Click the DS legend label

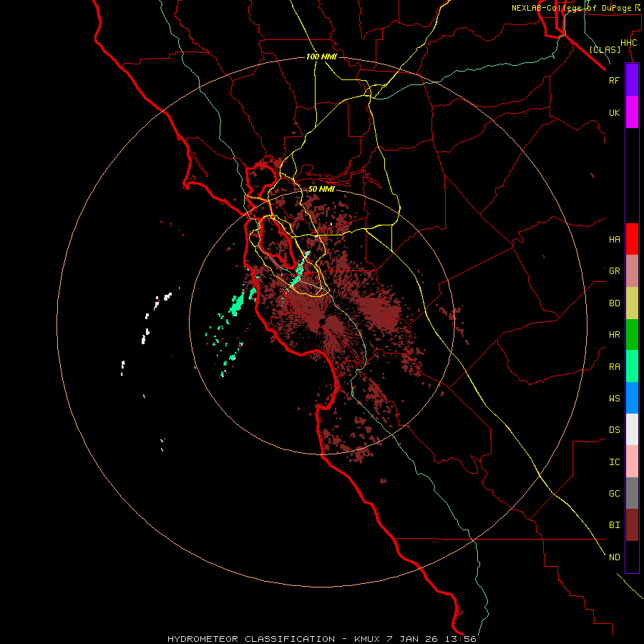[614, 429]
